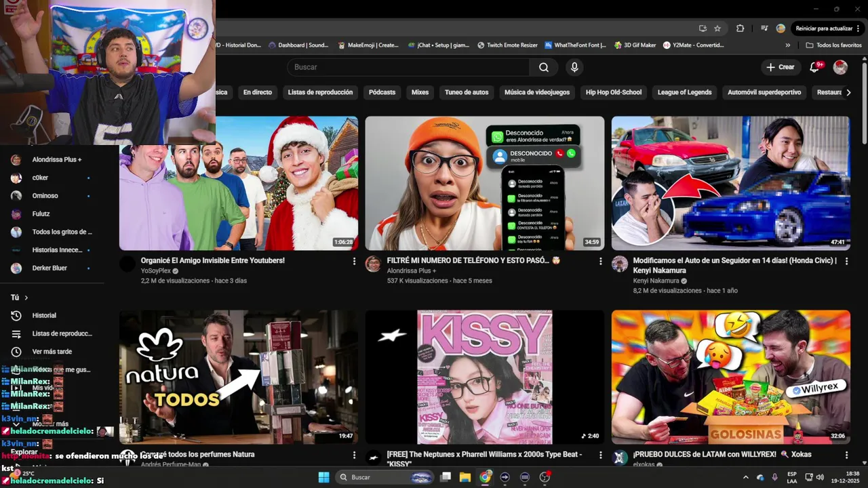Open the Kenyi Nakamura Honda Civic thumbnail
Image resolution: width=868 pixels, height=488 pixels.
click(730, 183)
